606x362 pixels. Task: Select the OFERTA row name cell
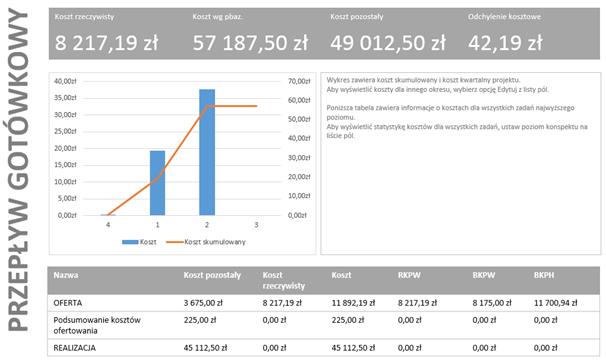click(68, 303)
